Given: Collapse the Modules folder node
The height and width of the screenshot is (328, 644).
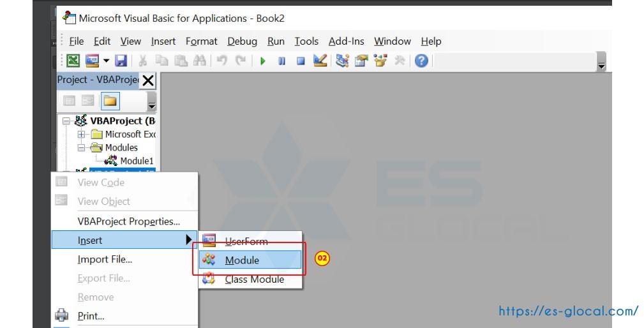Looking at the screenshot, I should (x=81, y=148).
